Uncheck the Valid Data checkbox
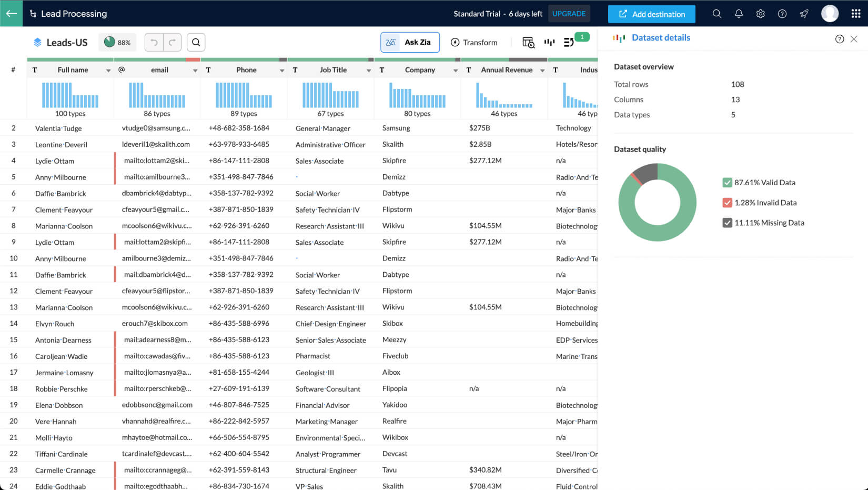Viewport: 868px width, 490px height. point(727,183)
